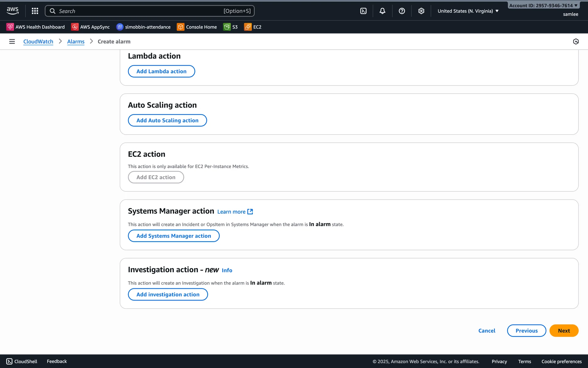The height and width of the screenshot is (368, 588).
Task: Open the settings gear in top bar
Action: pos(421,11)
